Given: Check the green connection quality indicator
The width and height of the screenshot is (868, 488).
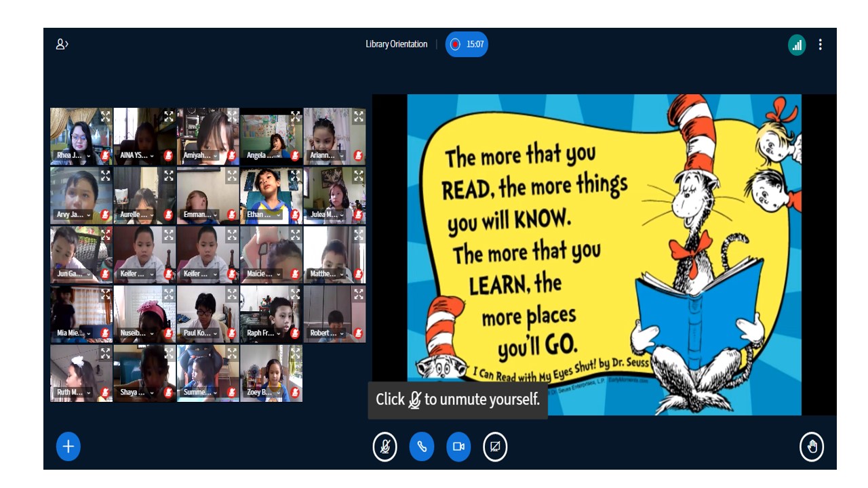Looking at the screenshot, I should point(796,43).
